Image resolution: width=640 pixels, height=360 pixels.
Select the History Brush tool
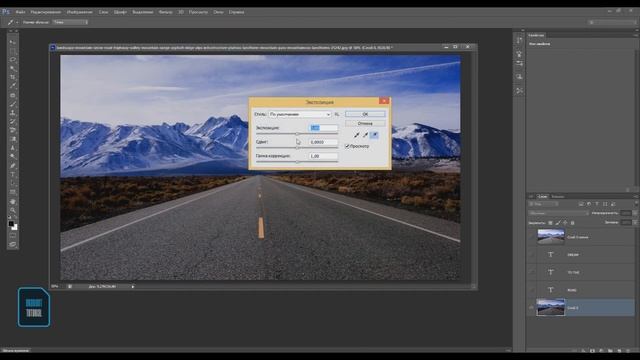click(13, 122)
